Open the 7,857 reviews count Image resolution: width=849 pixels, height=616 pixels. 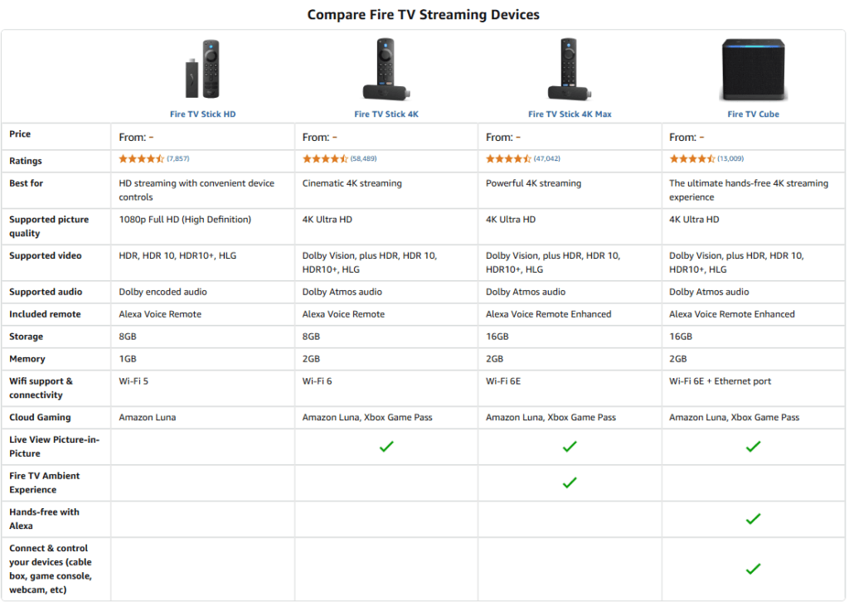click(178, 158)
